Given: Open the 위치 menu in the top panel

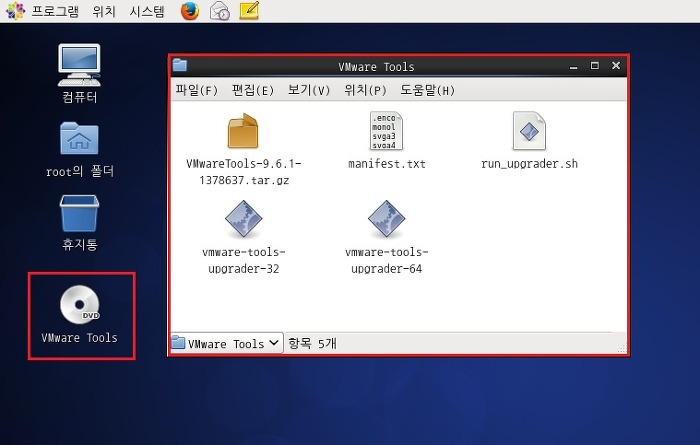Looking at the screenshot, I should click(x=104, y=11).
